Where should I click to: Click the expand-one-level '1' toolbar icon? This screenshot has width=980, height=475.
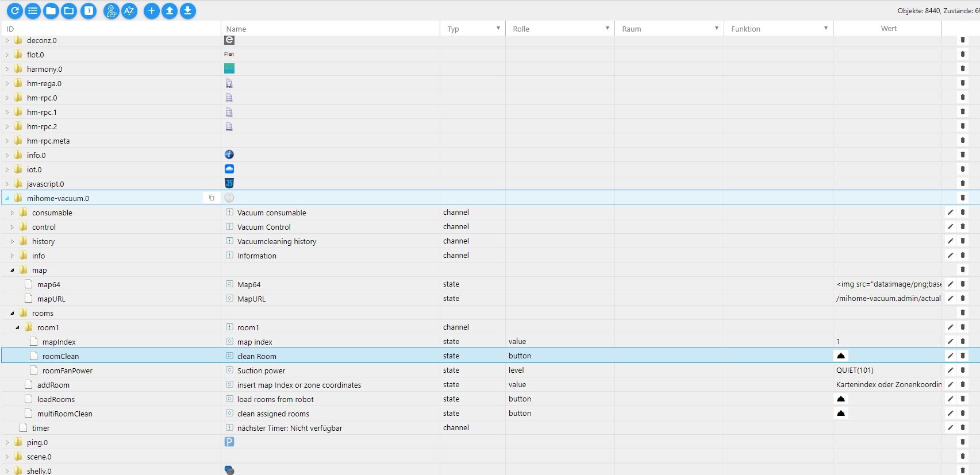(89, 10)
